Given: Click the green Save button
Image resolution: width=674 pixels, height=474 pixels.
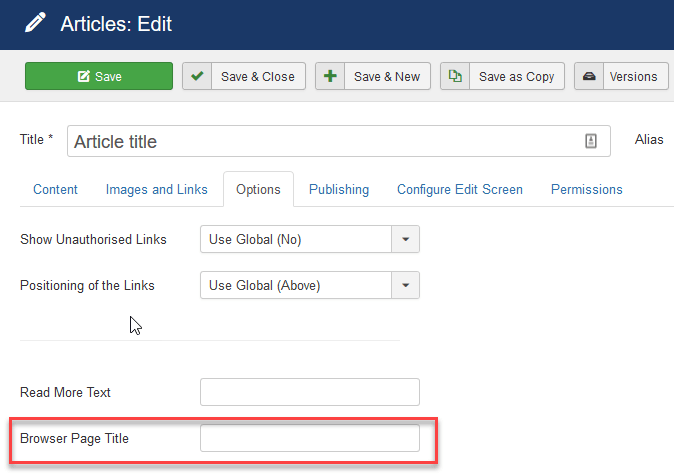Looking at the screenshot, I should click(x=99, y=76).
